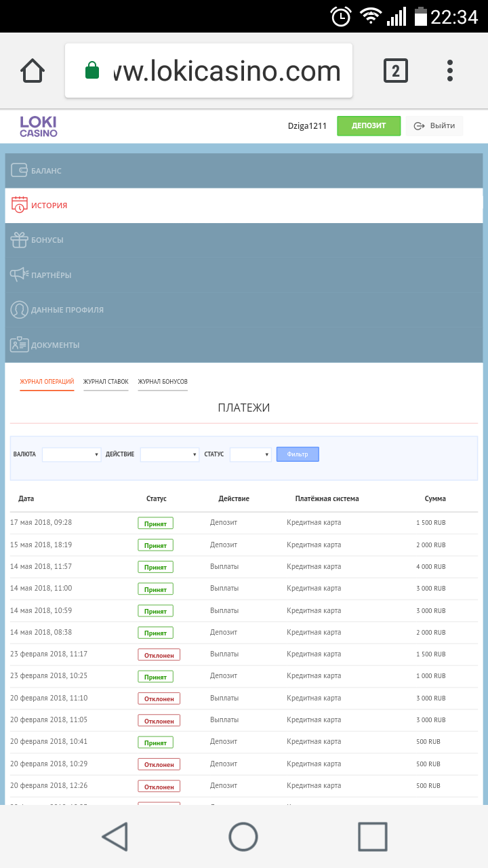Click the green Депозит button
This screenshot has width=488, height=868.
(x=369, y=126)
